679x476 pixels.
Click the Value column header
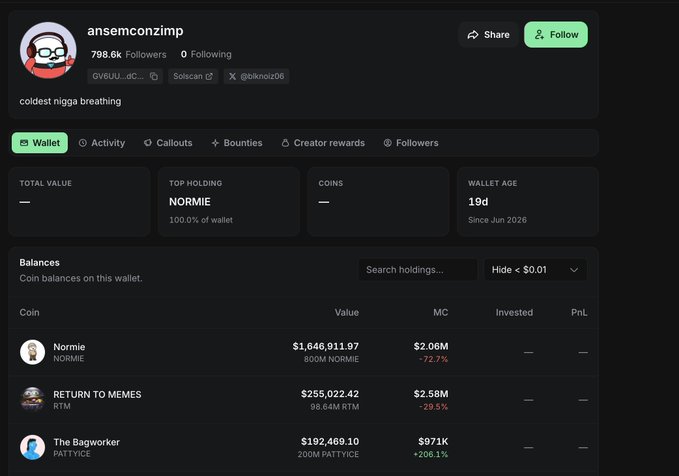coord(346,312)
